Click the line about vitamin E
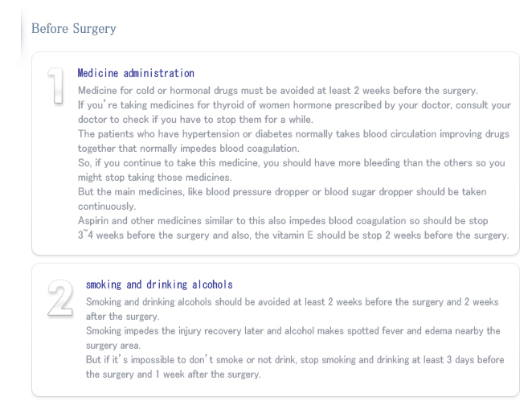 (x=293, y=235)
